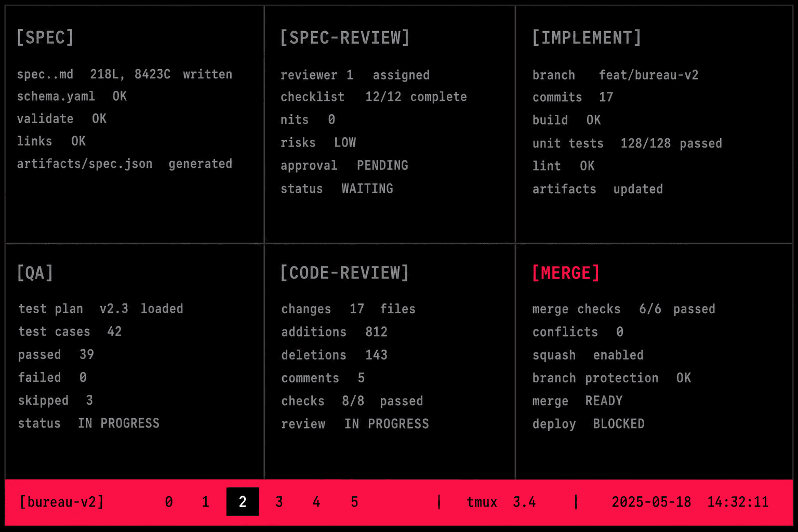
Task: Click the deletions 143 line
Action: (335, 355)
